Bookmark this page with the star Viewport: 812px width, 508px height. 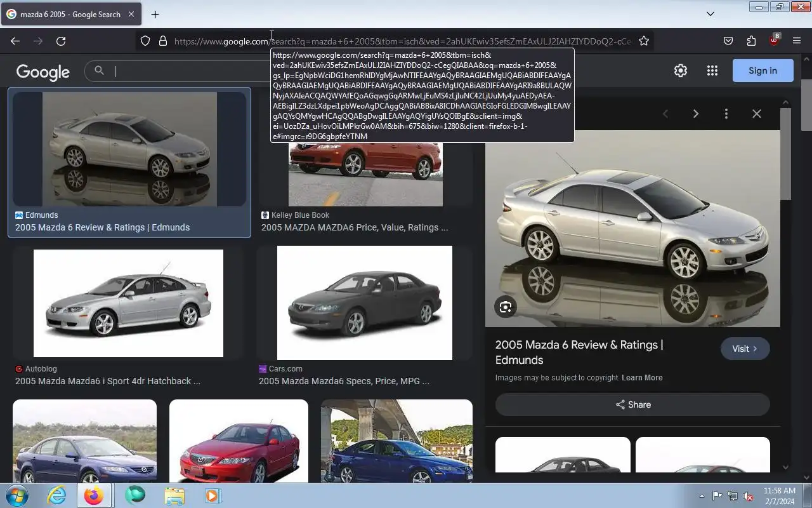pos(644,41)
